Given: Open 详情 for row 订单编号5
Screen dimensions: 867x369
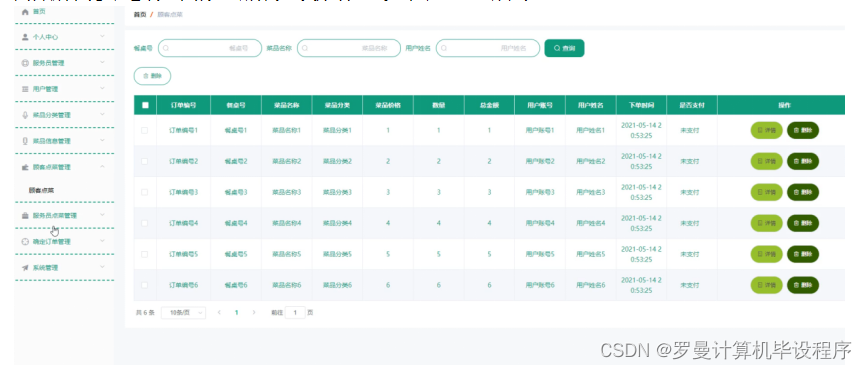Looking at the screenshot, I should 766,254.
